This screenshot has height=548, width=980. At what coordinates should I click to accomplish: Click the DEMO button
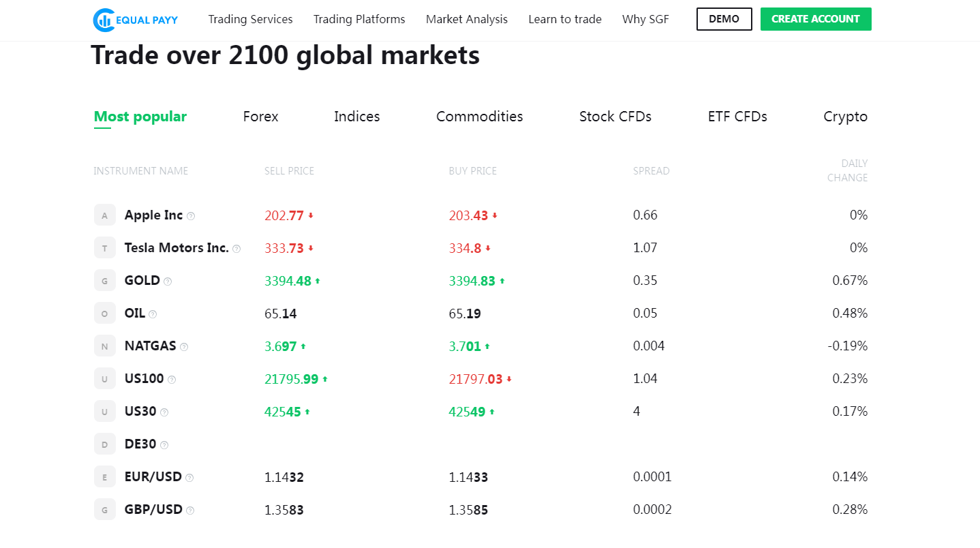[x=724, y=19]
